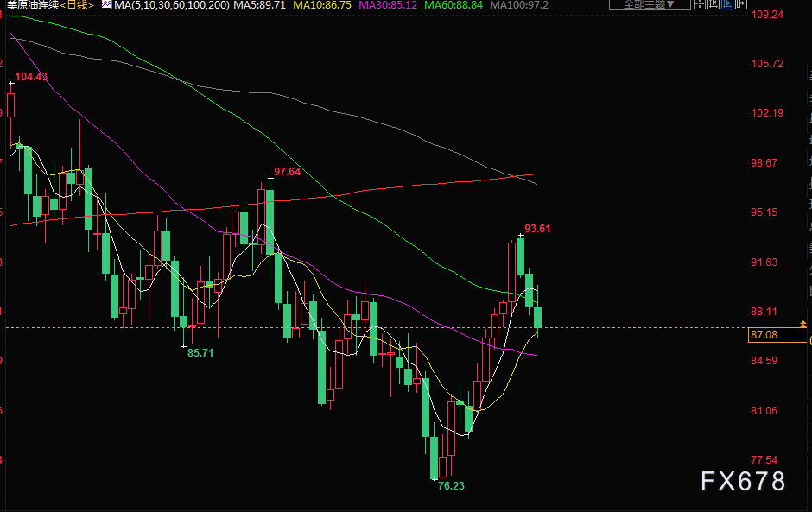Click the MA5:89.71 value
The image size is (812, 512).
[x=259, y=5]
